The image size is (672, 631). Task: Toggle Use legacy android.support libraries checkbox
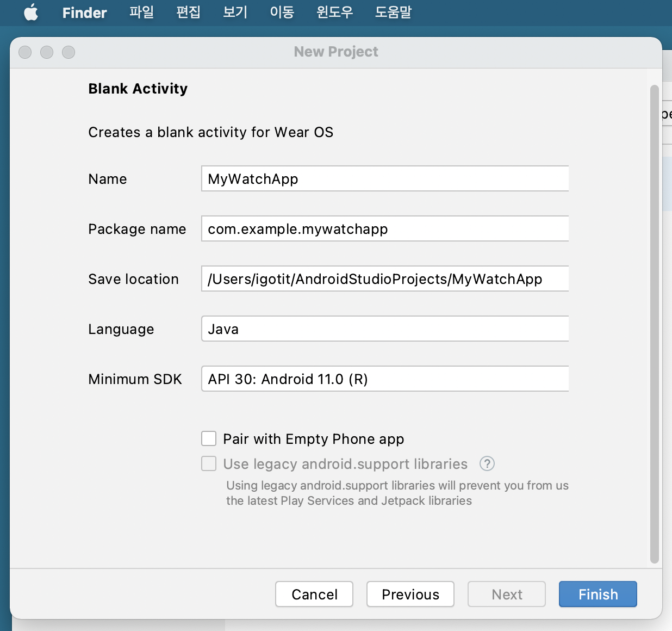point(209,463)
